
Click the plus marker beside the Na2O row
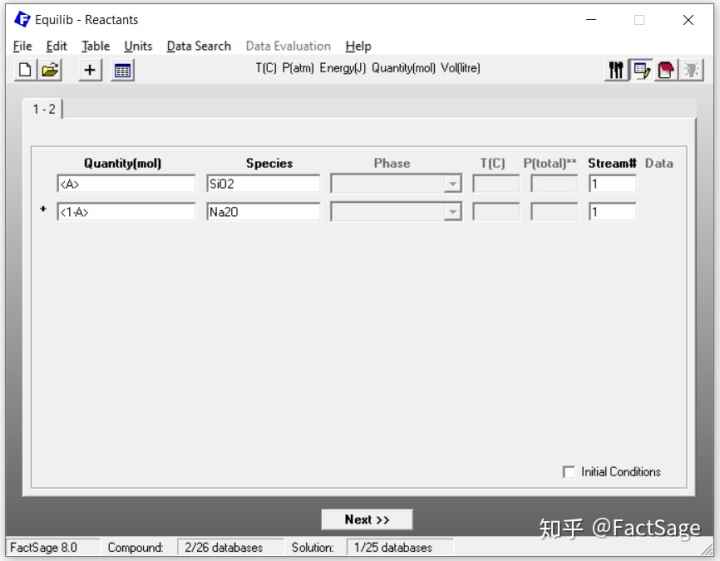(43, 209)
